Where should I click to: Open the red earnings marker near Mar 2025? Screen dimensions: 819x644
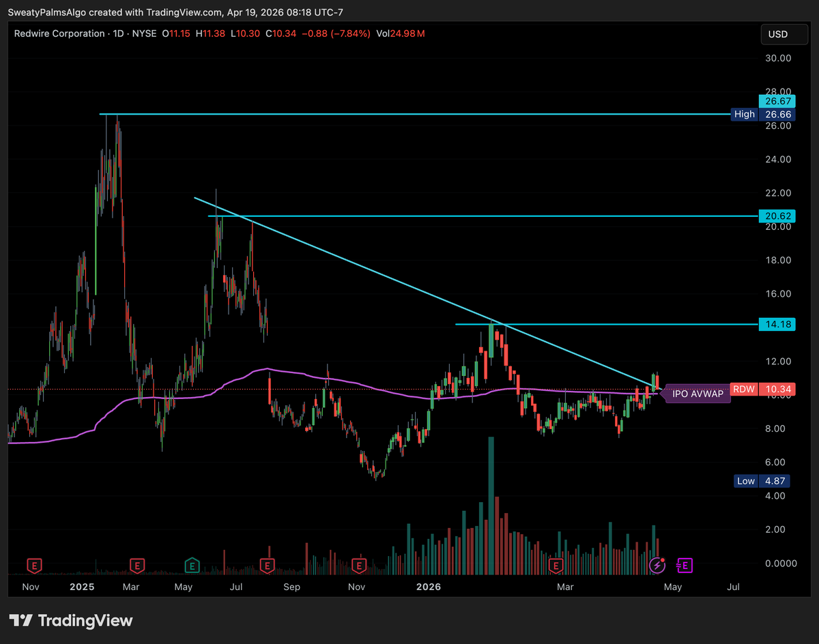point(137,565)
